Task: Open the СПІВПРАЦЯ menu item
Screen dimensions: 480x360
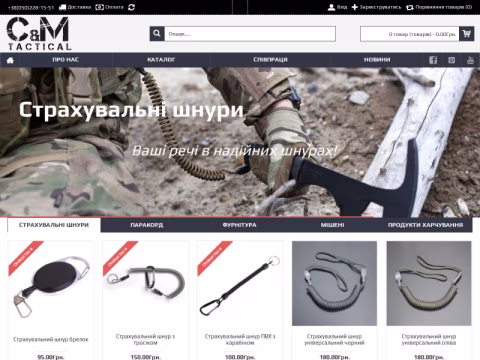Action: [270, 60]
